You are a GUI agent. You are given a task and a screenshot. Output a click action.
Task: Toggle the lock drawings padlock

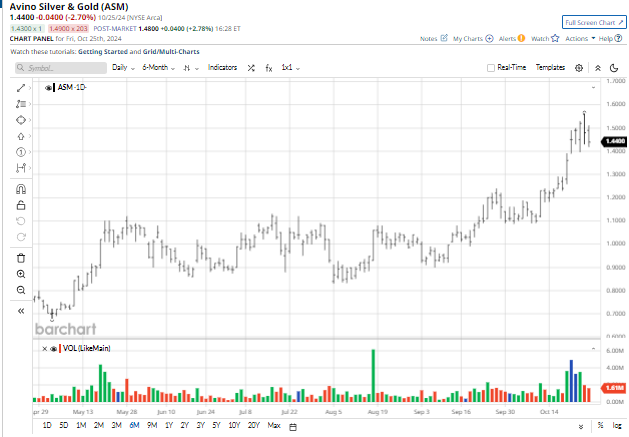coord(21,205)
